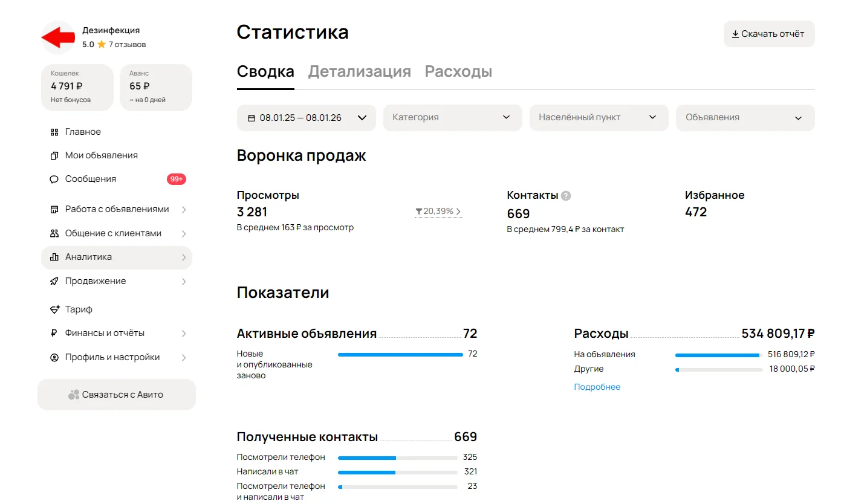Switch to the Сводка tab
The width and height of the screenshot is (844, 504).
click(265, 71)
